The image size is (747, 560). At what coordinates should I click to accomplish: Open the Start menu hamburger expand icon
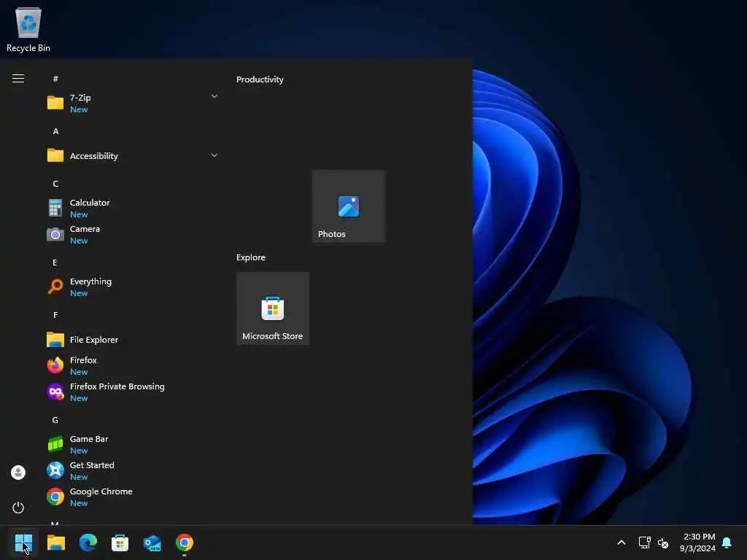coord(18,79)
